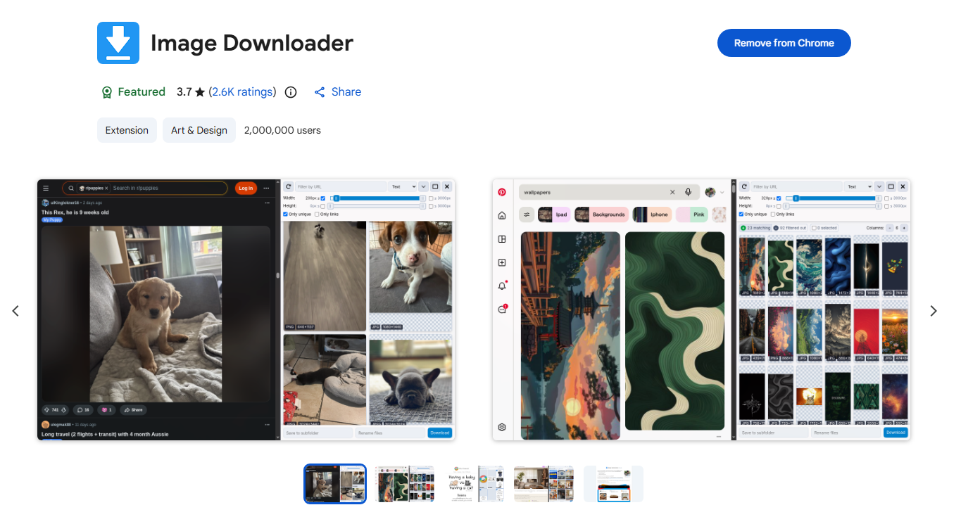Select the second wallpapers screenshot thumbnail
Image resolution: width=980 pixels, height=524 pixels.
tap(405, 484)
